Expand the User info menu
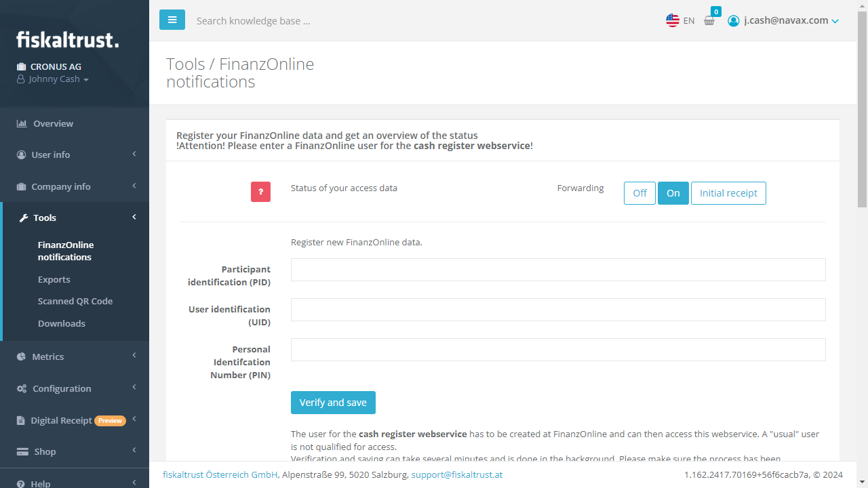The width and height of the screenshot is (868, 488). pos(75,155)
